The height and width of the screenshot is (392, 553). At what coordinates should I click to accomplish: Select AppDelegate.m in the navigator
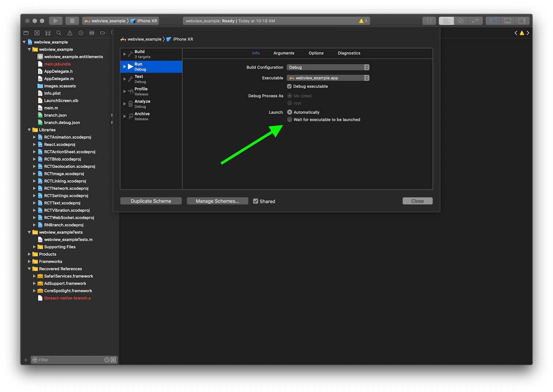[x=59, y=79]
